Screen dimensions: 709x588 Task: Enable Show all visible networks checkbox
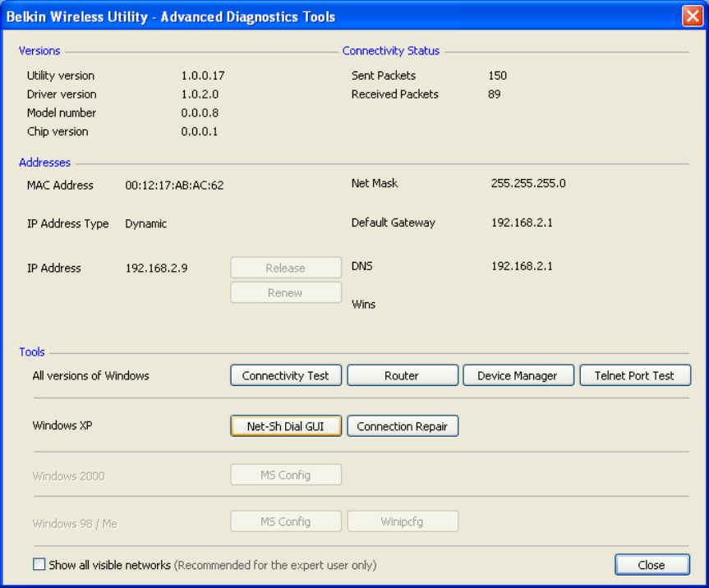(x=39, y=564)
